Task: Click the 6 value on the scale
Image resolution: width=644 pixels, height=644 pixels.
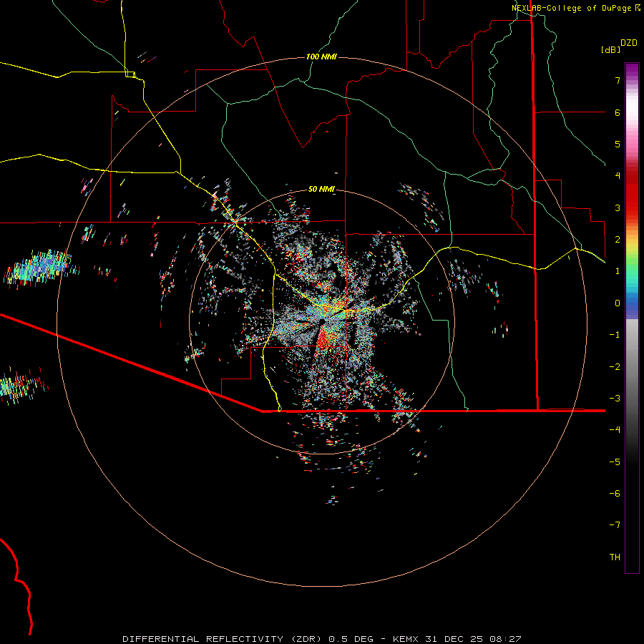Action: pyautogui.click(x=618, y=112)
